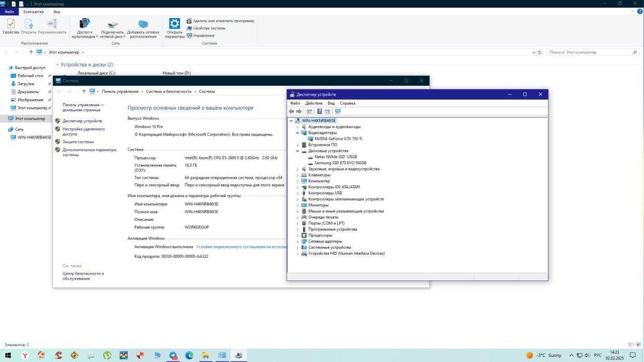644x362 pixels.
Task: Expand the Встроенное ПО node
Action: (297, 145)
